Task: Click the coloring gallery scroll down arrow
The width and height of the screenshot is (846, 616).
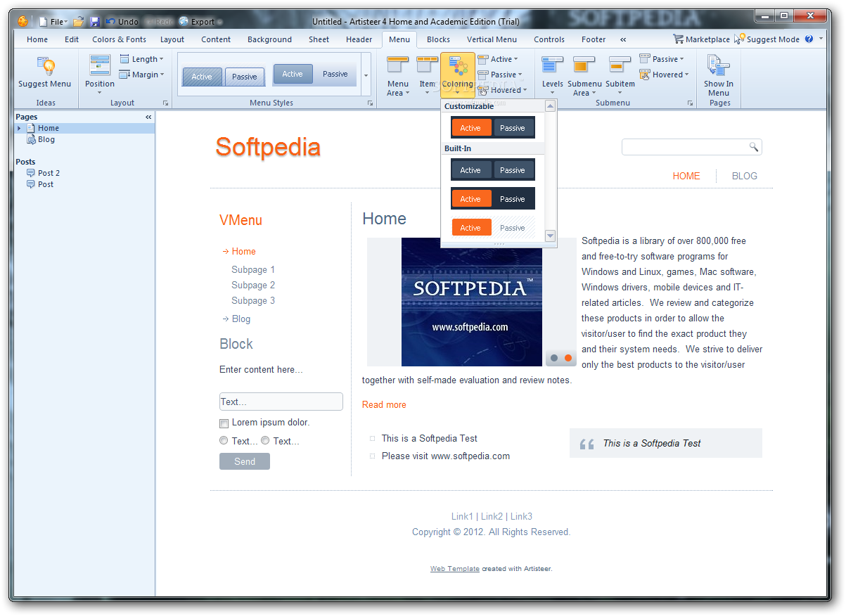Action: (x=551, y=236)
